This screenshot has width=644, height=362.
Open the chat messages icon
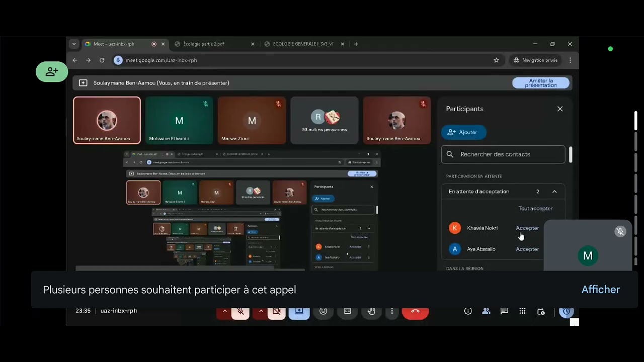(504, 311)
